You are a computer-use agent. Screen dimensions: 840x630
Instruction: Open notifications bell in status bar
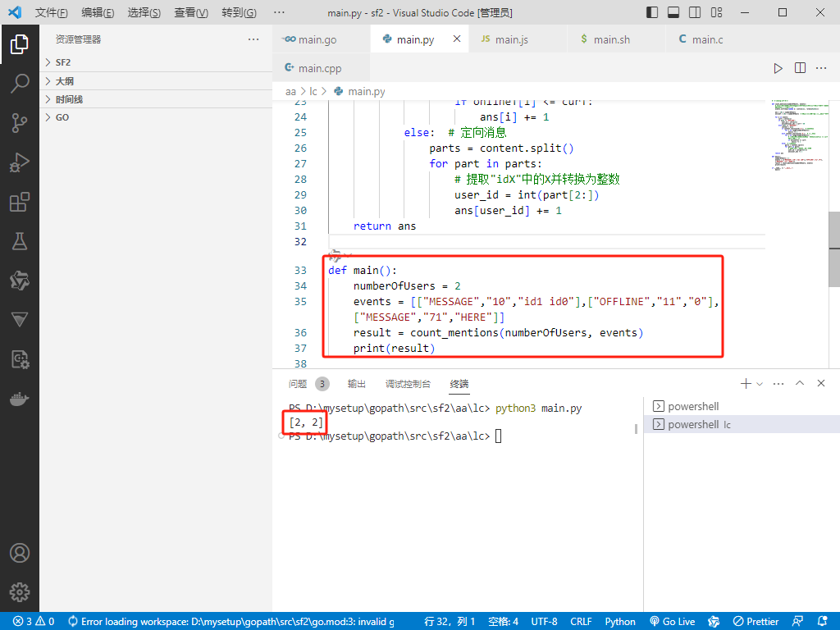[x=823, y=622]
